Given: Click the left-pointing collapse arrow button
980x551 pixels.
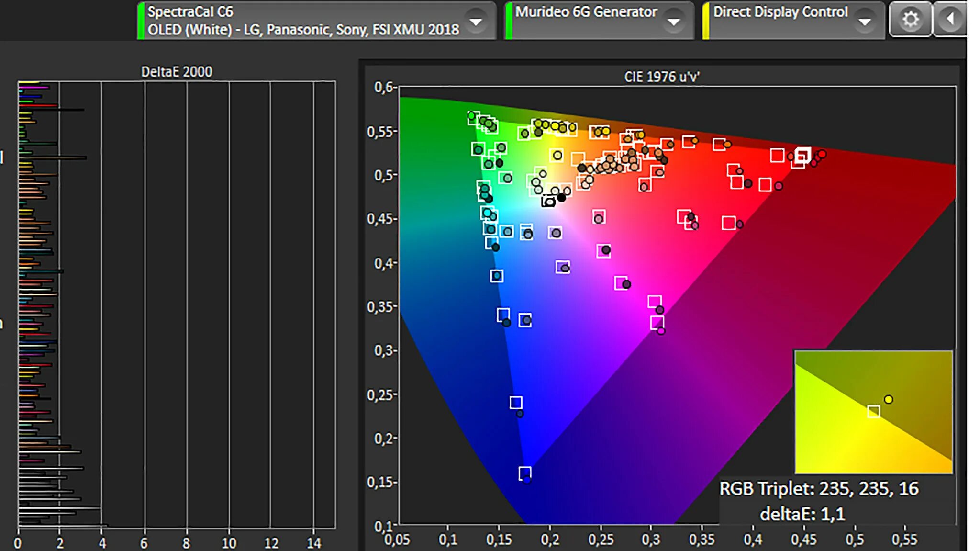Looking at the screenshot, I should [950, 20].
